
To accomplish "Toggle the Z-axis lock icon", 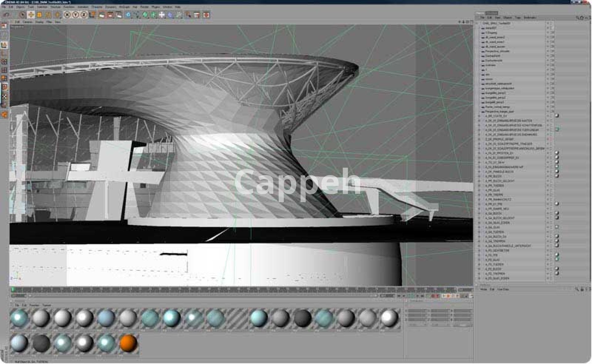I will coord(84,14).
